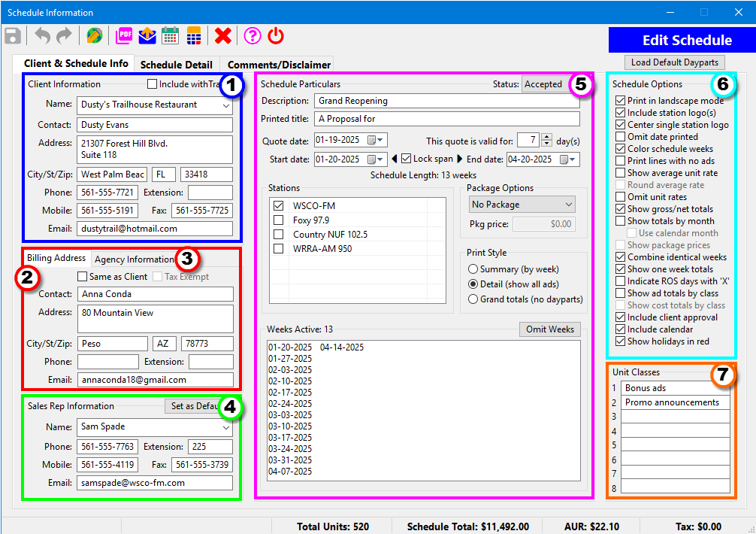Select week 04-14-2025 in Weeks Active
The width and height of the screenshot is (756, 534).
point(342,347)
